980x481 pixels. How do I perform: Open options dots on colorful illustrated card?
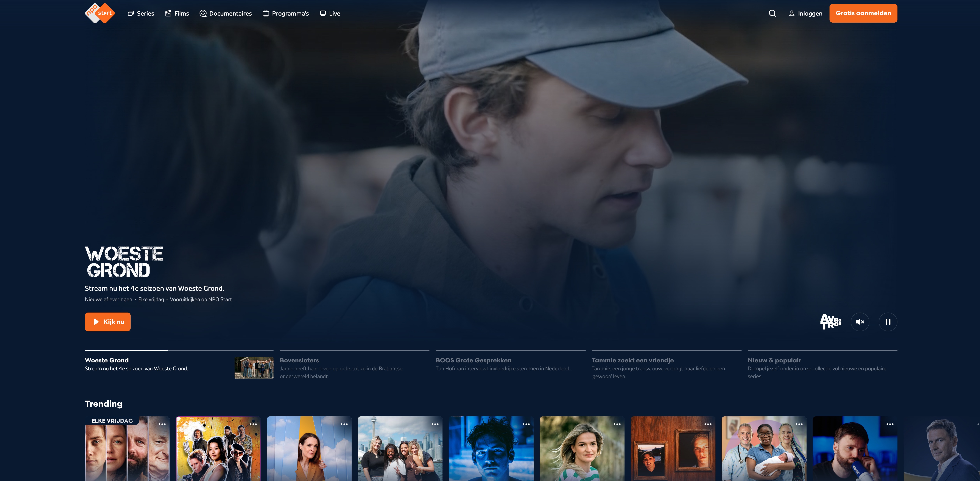253,424
